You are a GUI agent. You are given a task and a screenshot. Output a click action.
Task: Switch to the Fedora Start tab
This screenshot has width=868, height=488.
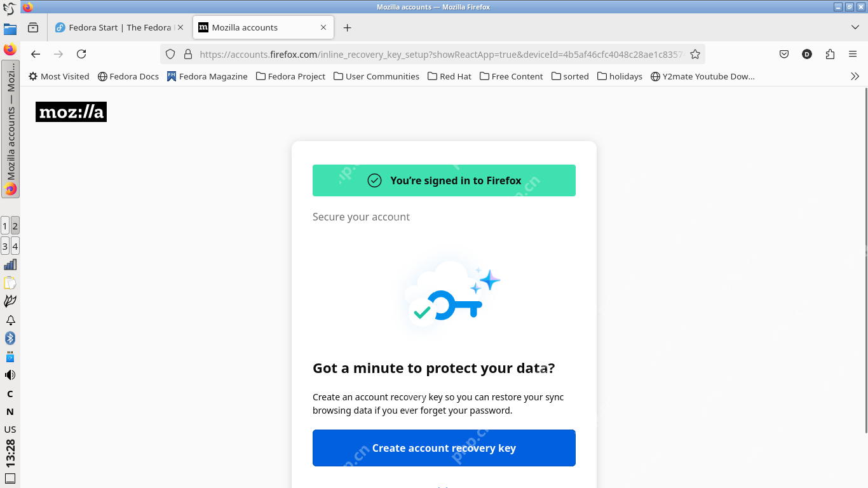pos(119,27)
